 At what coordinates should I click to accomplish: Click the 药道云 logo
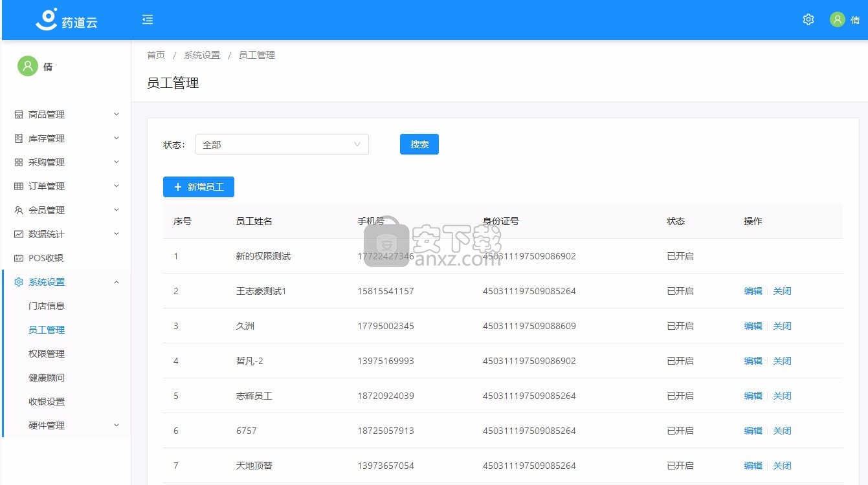(x=66, y=20)
